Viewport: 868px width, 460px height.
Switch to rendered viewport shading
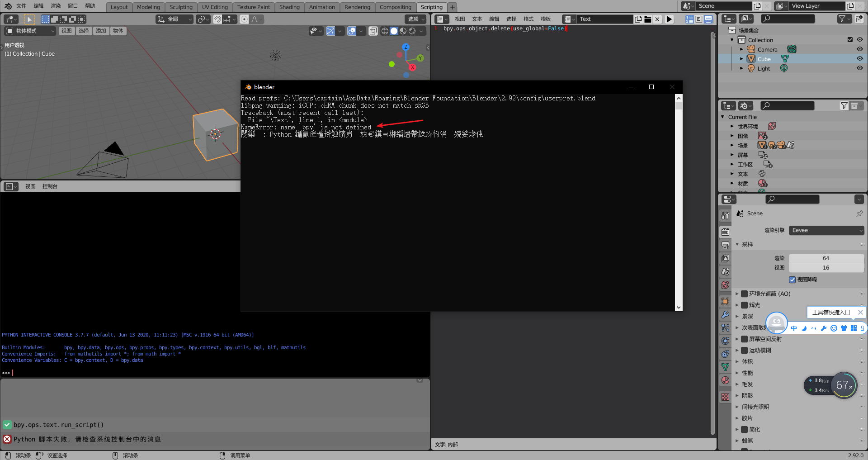(x=412, y=31)
